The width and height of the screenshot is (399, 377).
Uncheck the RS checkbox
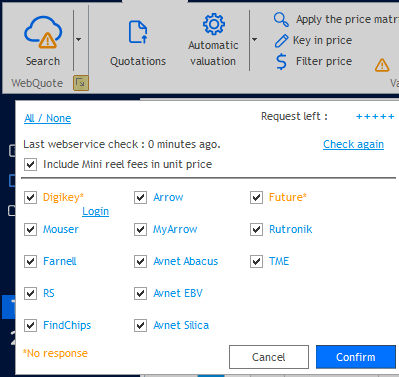coord(31,293)
